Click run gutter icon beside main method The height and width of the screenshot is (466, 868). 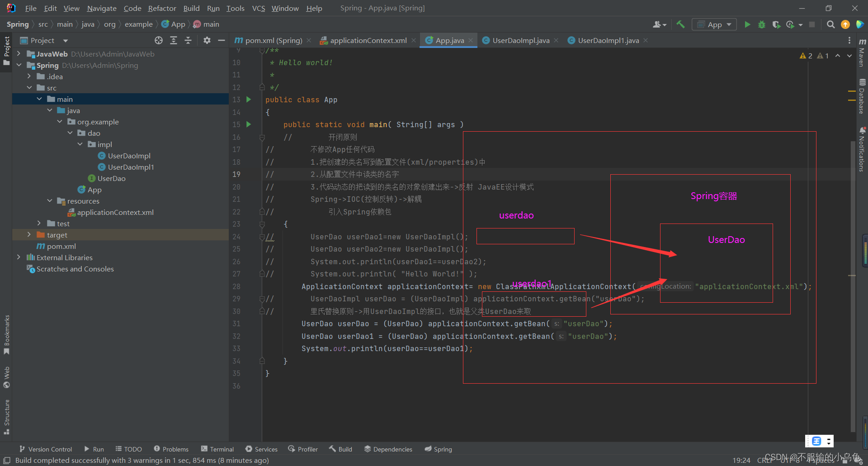tap(249, 124)
